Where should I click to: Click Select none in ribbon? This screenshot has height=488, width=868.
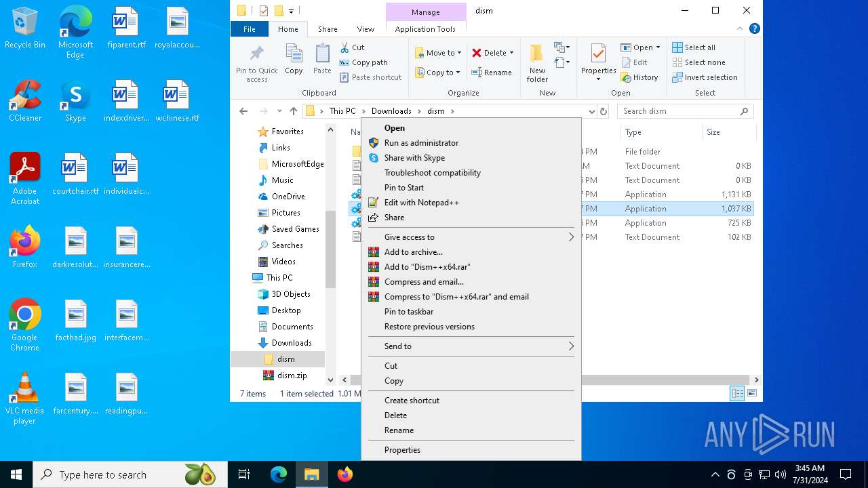pyautogui.click(x=698, y=62)
